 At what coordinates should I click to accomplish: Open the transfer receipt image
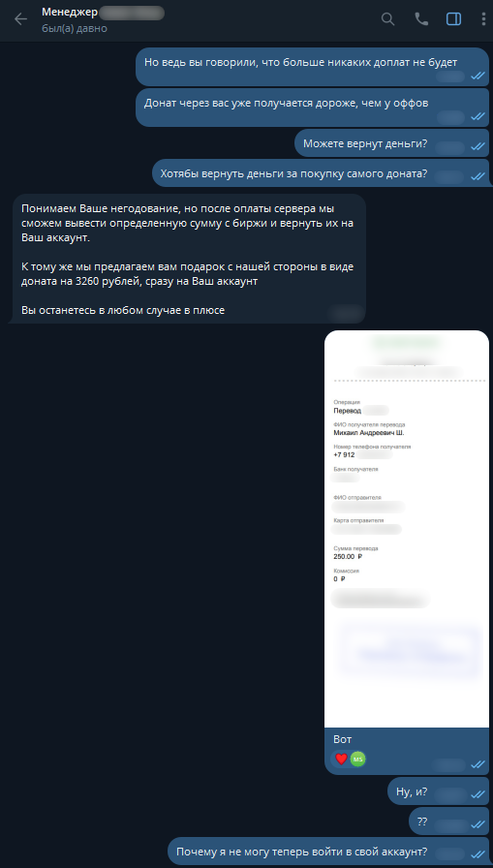click(x=407, y=529)
